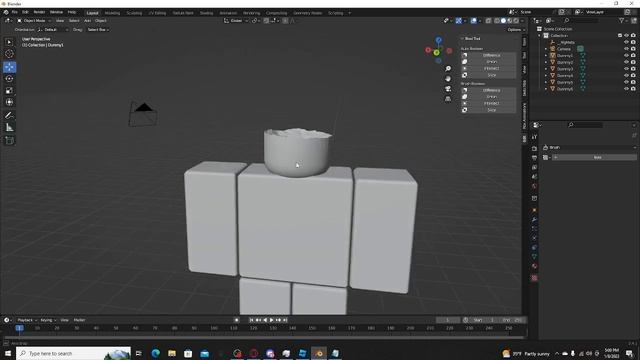Viewport: 640px width, 360px height.
Task: Activate the Transform tool
Action: coord(9,102)
